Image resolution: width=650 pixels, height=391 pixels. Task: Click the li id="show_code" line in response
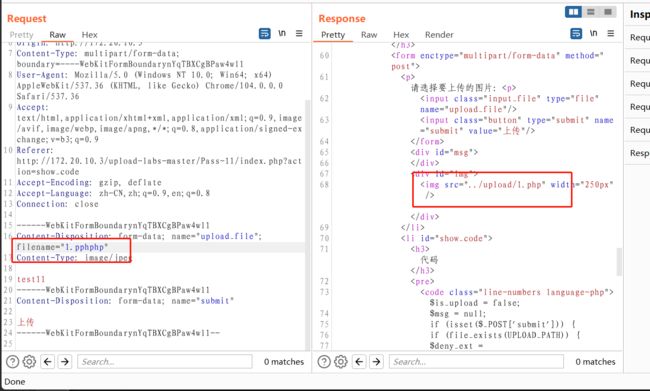(446, 238)
